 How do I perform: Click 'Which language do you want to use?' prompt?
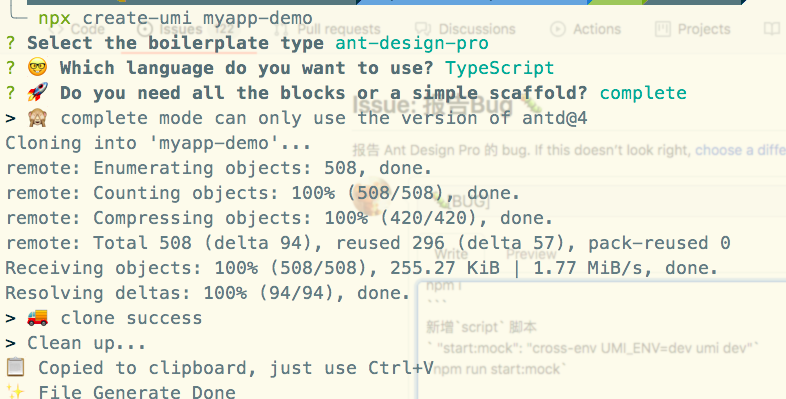click(x=247, y=68)
